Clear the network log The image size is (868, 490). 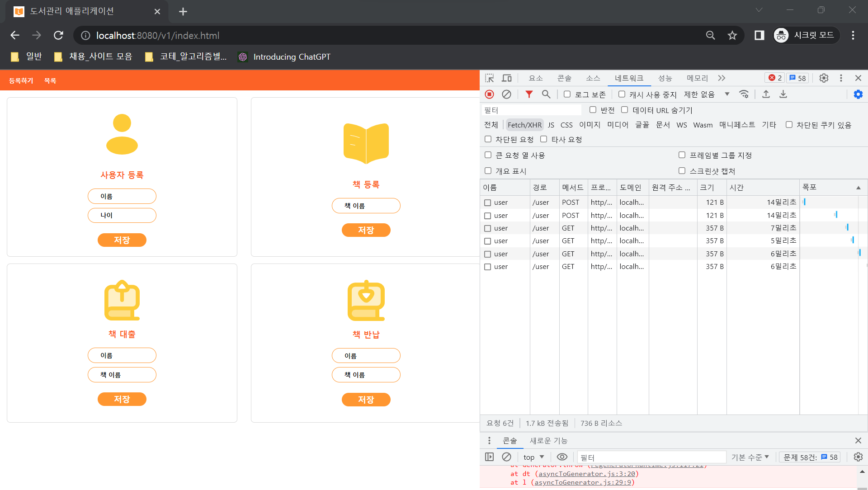pos(506,94)
